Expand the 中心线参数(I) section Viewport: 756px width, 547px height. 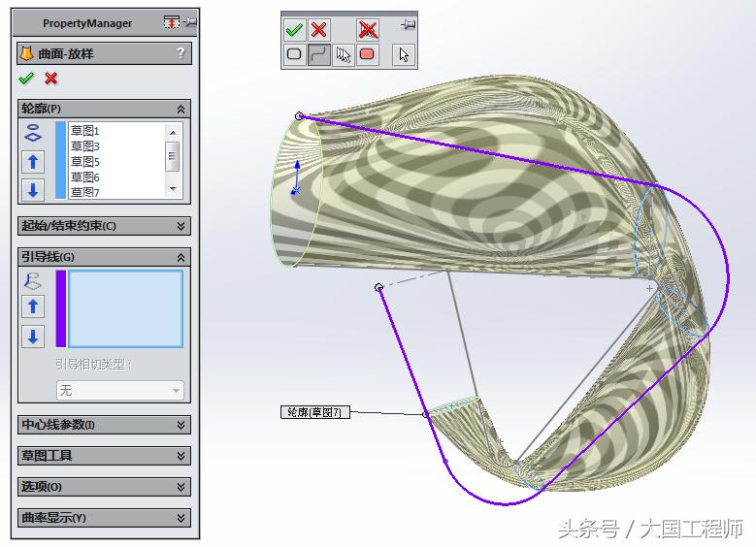click(x=181, y=425)
